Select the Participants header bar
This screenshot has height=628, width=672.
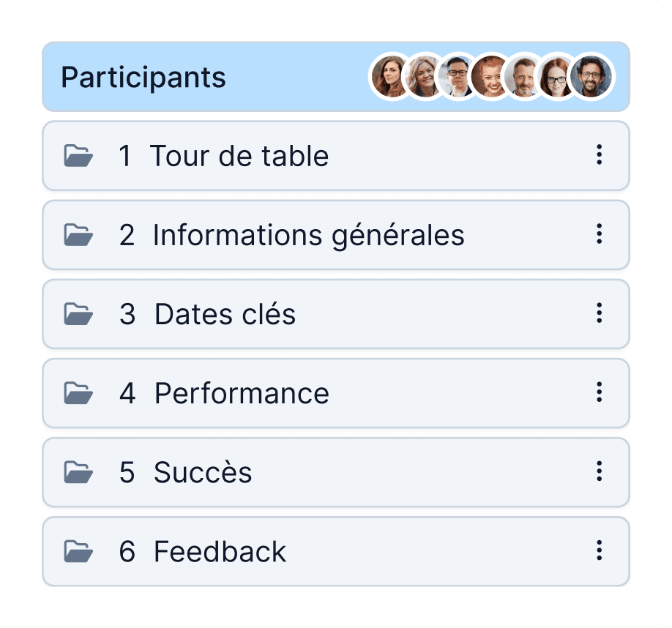click(220, 77)
